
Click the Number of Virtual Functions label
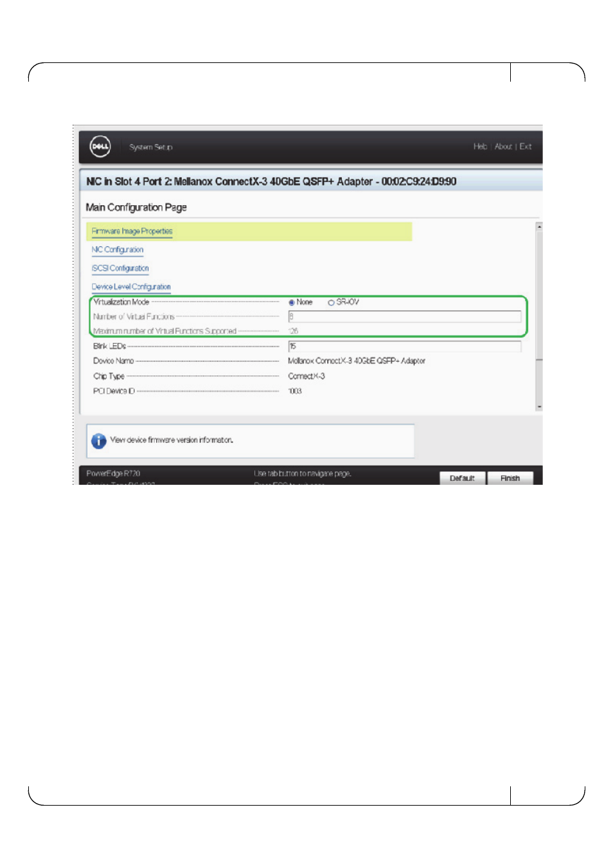(134, 316)
